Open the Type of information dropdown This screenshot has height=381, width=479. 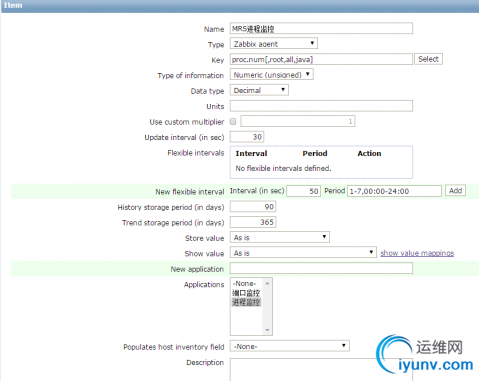tap(271, 75)
